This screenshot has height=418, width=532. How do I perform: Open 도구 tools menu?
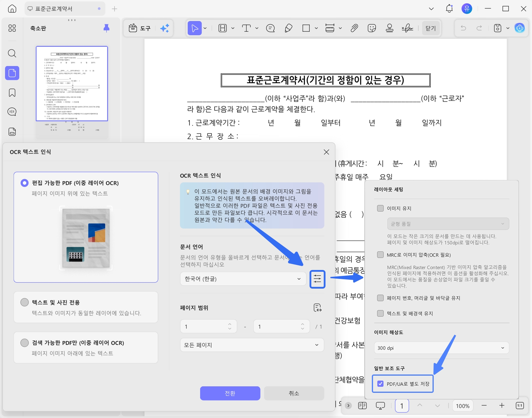[x=140, y=28]
